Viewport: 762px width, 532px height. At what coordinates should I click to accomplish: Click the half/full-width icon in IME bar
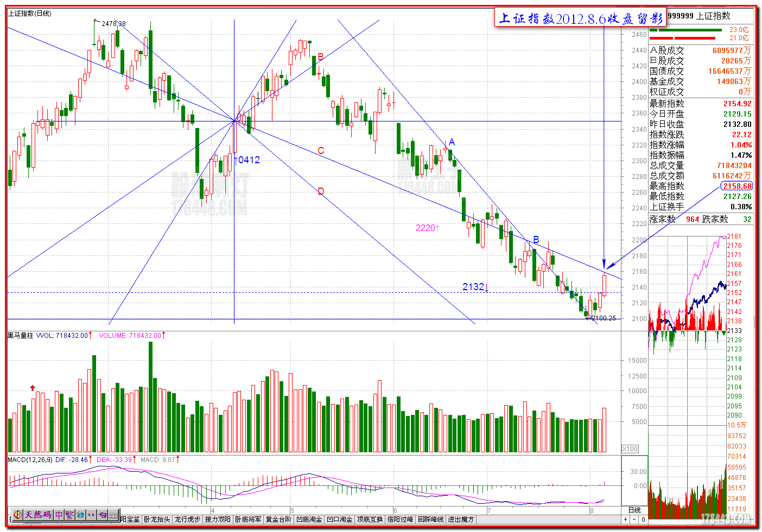click(102, 515)
